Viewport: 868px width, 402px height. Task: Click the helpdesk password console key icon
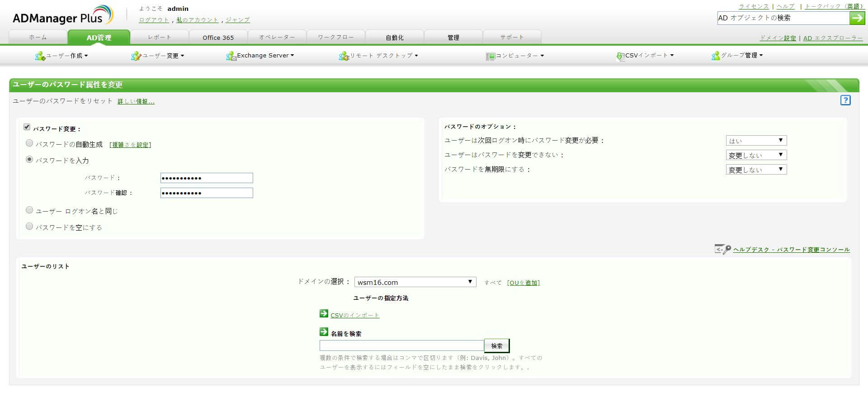(x=722, y=249)
